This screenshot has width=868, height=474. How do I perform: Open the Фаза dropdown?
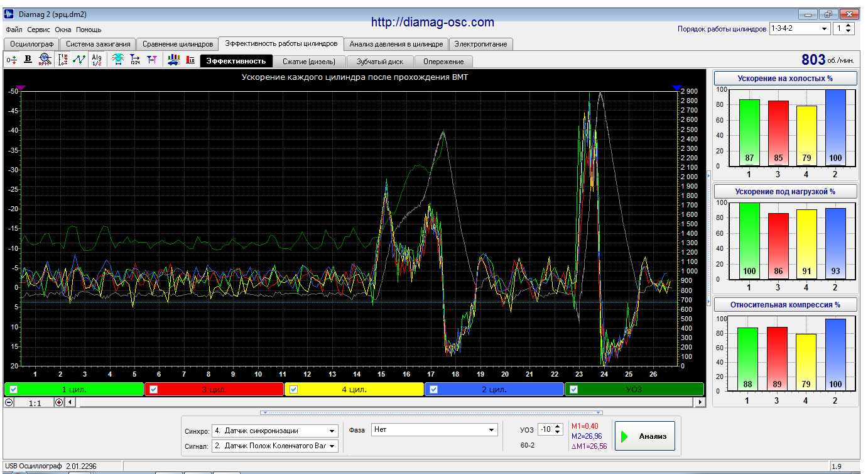pos(491,430)
